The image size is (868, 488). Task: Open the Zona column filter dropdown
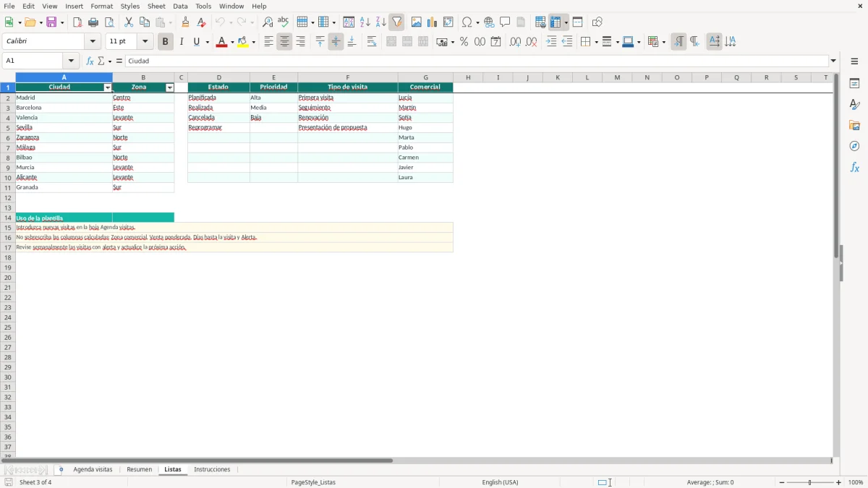click(x=170, y=87)
